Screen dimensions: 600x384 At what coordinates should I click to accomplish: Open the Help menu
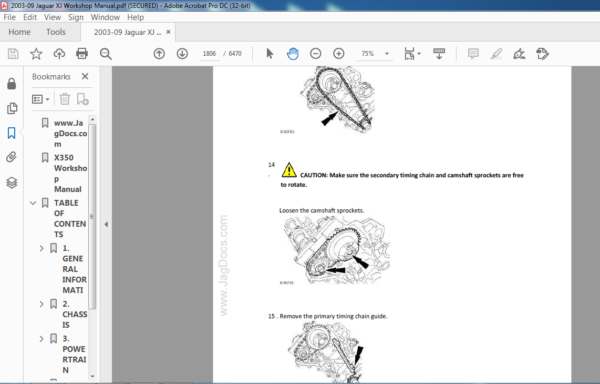[x=135, y=17]
